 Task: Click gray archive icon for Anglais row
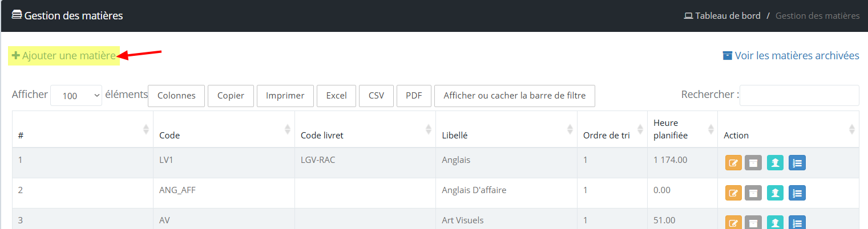(753, 163)
